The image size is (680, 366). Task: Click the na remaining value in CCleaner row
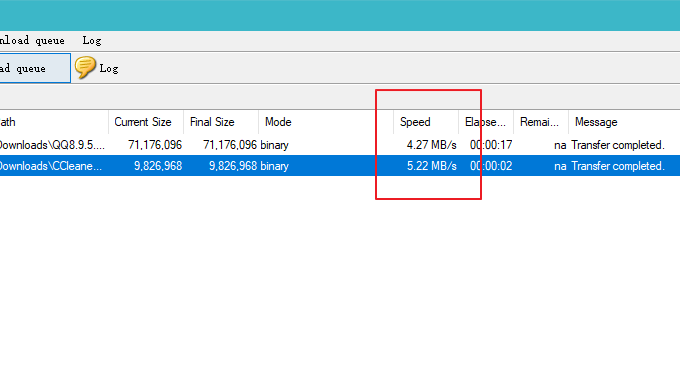pyautogui.click(x=560, y=167)
